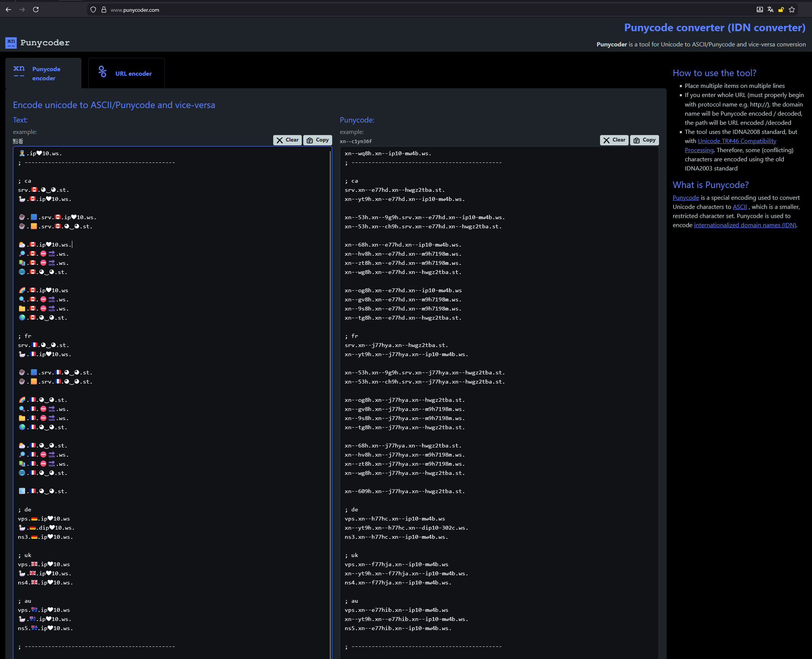Switch to the URL encoder tab
The image size is (812, 659).
(x=126, y=73)
